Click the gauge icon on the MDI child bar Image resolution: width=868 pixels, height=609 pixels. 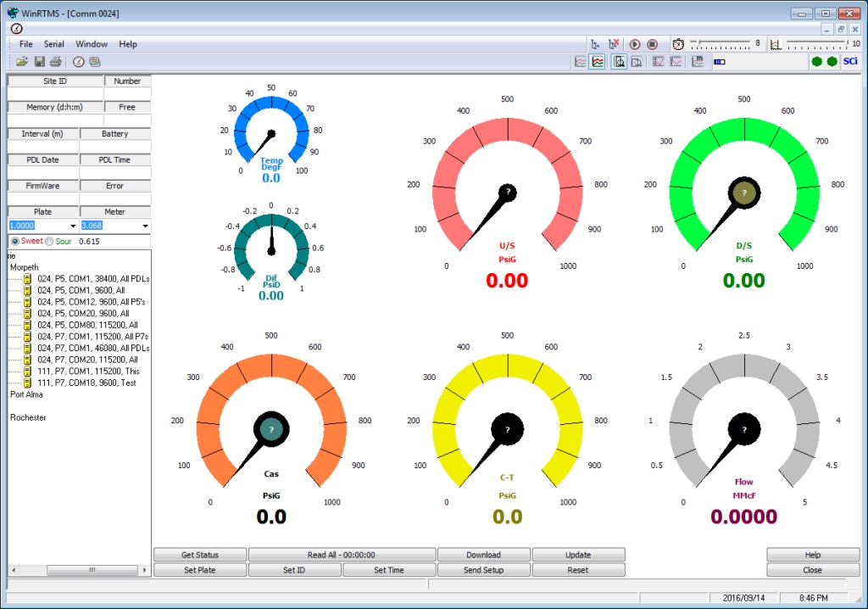coord(17,28)
